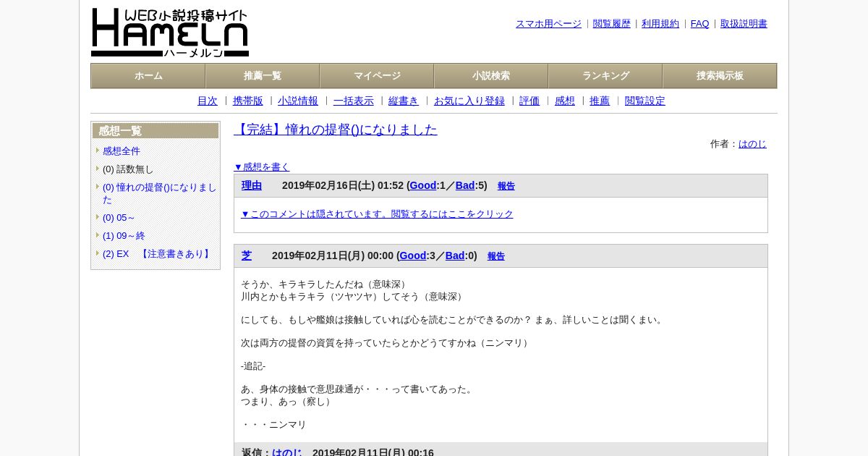Open 感想 in the submenu
Viewport: 868px width, 456px height.
point(565,101)
